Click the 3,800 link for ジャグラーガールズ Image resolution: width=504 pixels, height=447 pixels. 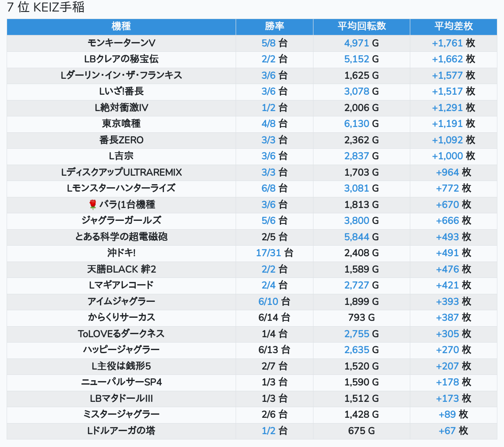[x=356, y=220]
